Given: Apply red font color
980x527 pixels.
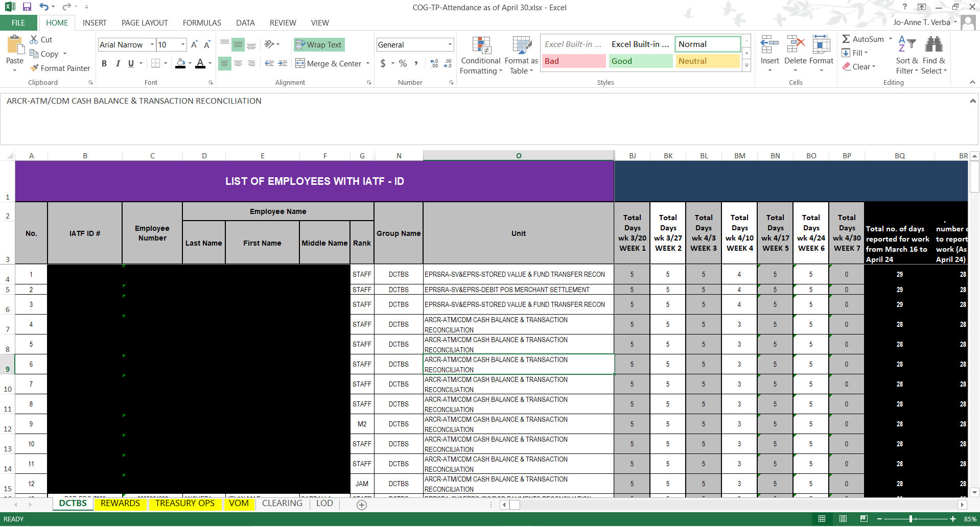Looking at the screenshot, I should click(200, 63).
